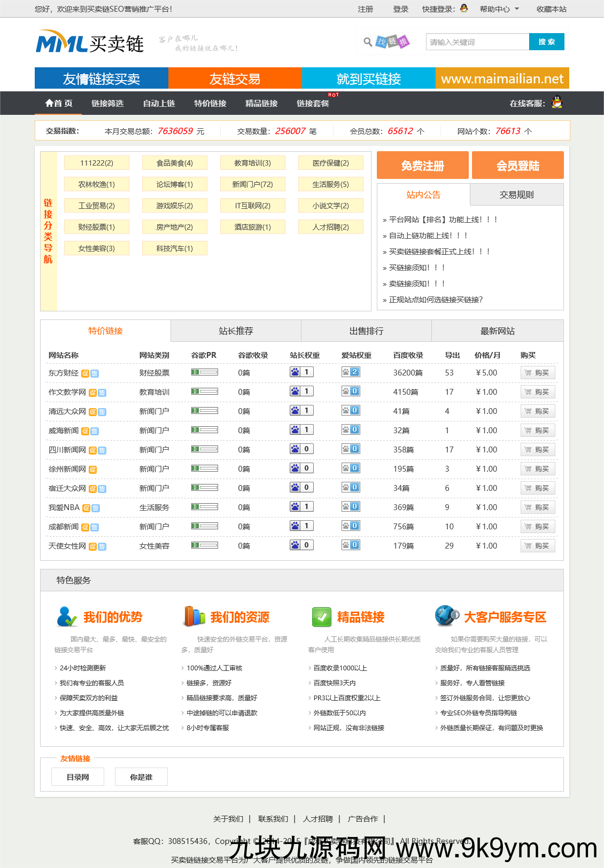
Task: Switch to 站内公告 tab
Action: point(423,194)
